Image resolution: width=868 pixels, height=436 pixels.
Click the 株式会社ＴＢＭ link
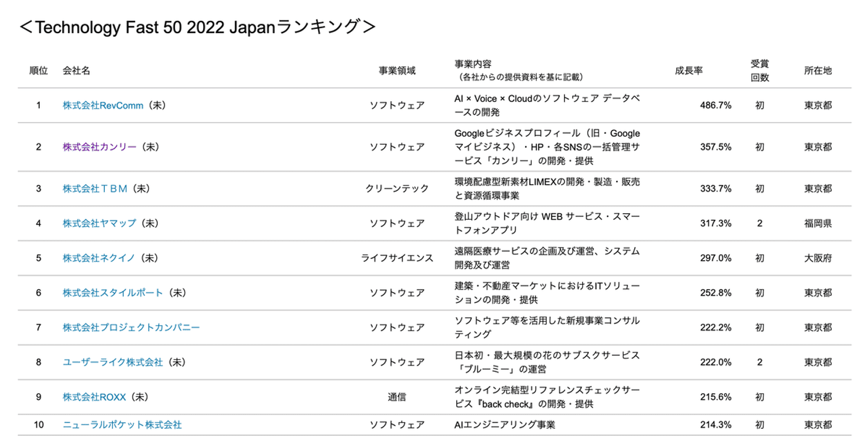(x=95, y=188)
